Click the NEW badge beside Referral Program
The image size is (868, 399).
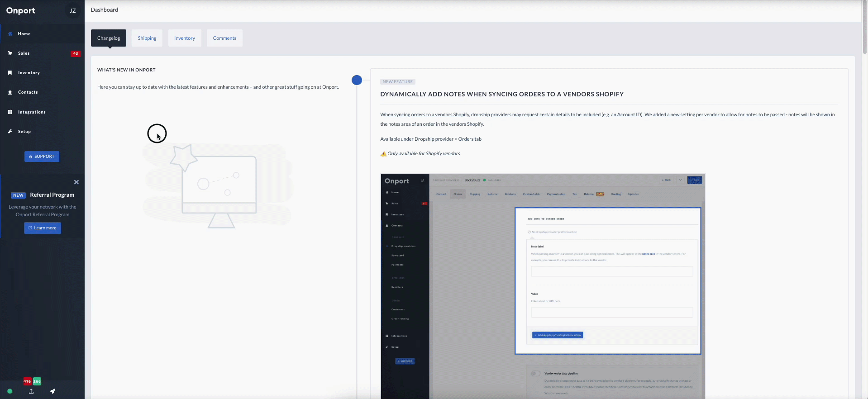[18, 195]
